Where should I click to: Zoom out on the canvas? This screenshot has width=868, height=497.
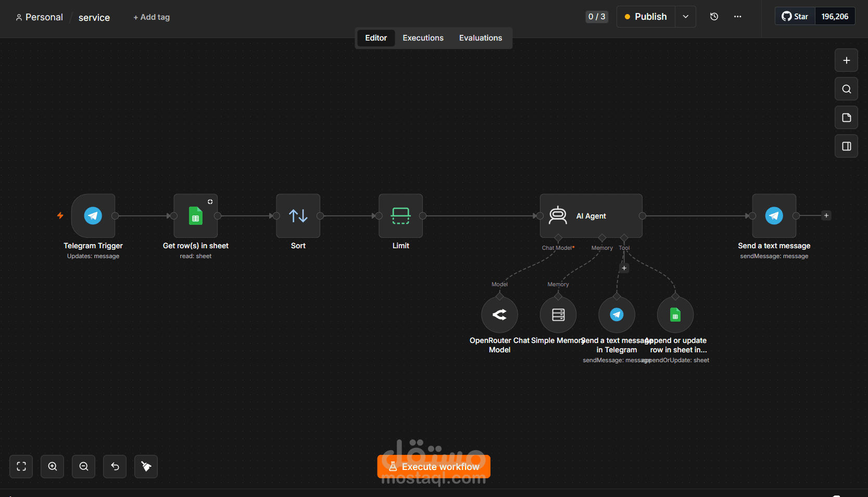pyautogui.click(x=84, y=466)
